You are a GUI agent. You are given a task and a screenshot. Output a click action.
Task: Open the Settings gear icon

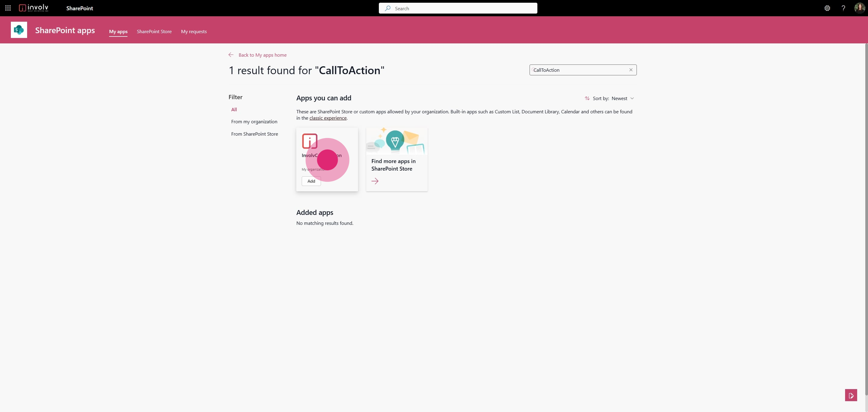tap(827, 8)
